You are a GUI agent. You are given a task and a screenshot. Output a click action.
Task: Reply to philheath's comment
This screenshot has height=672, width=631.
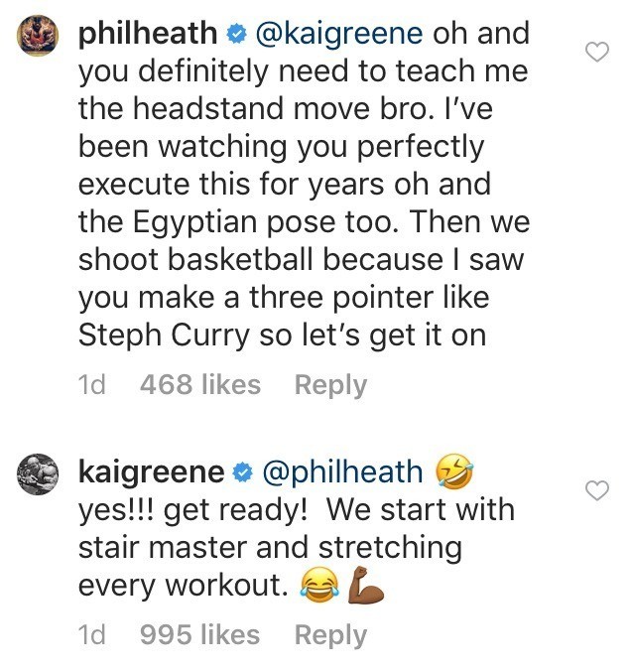click(x=330, y=385)
